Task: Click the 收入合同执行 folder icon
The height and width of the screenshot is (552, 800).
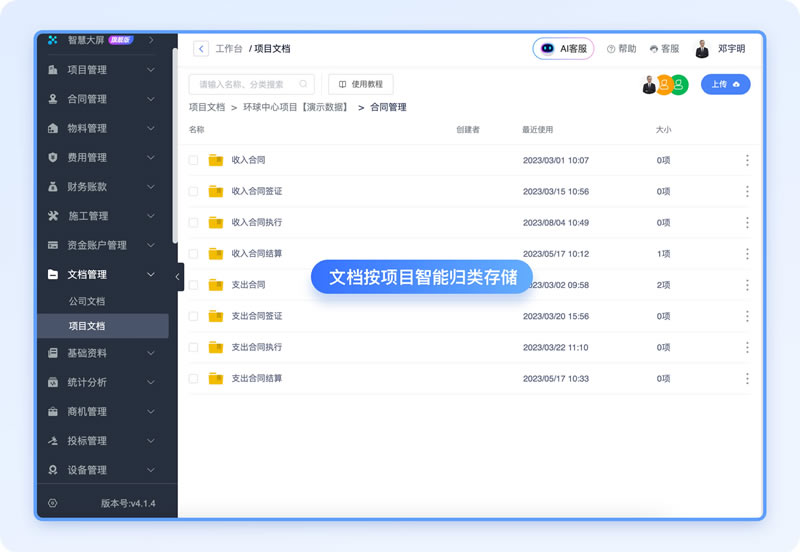Action: coord(216,222)
